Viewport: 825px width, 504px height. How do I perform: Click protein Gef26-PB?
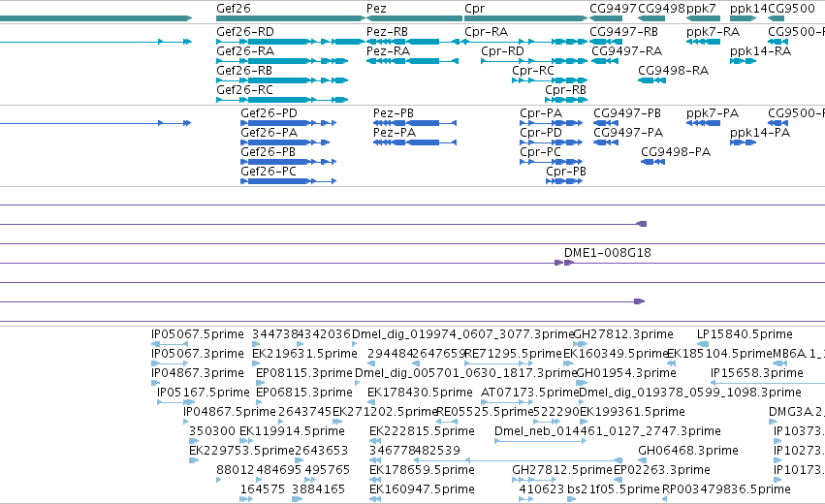click(268, 152)
